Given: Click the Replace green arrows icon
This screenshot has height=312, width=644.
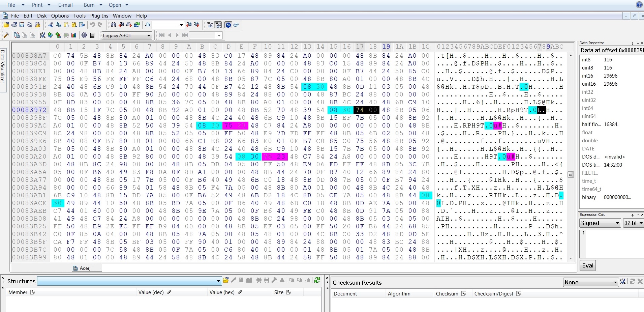Looking at the screenshot, I should click(137, 25).
